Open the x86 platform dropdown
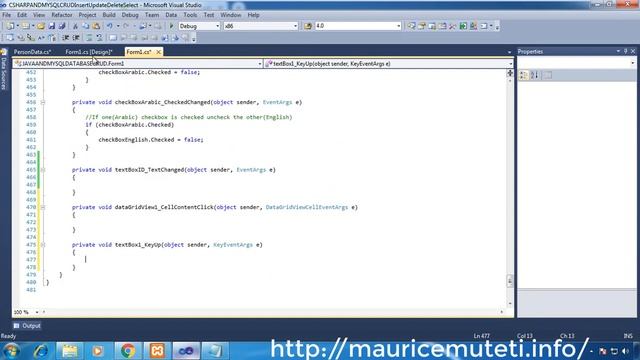Viewport: 640px width, 360px height. 295,26
